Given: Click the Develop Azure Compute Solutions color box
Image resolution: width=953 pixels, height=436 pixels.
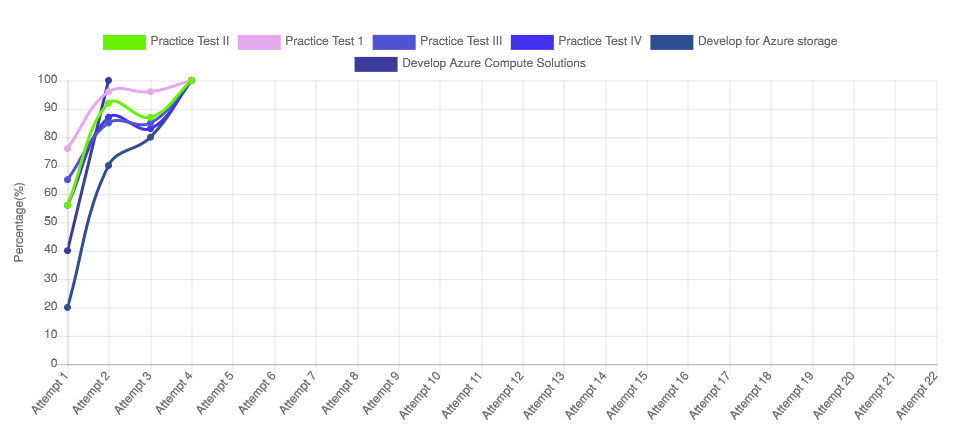Looking at the screenshot, I should point(376,64).
